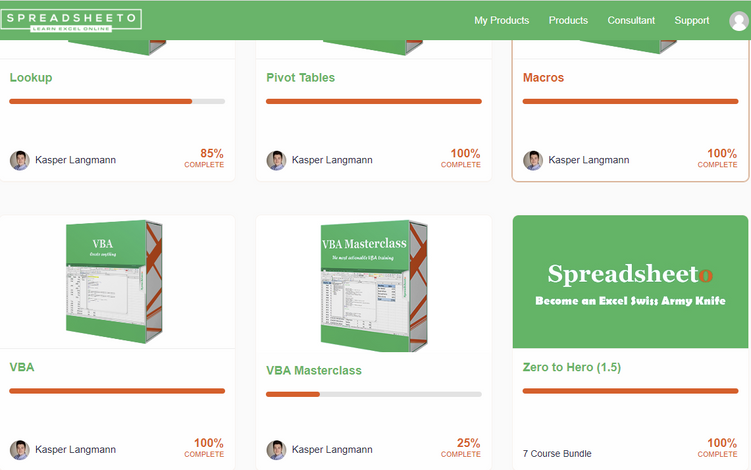
Task: Click the Lookup course progress bar
Action: pos(117,102)
